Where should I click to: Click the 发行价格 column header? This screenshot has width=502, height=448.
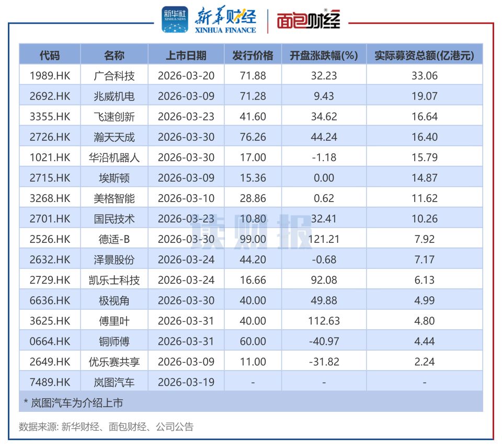point(253,55)
